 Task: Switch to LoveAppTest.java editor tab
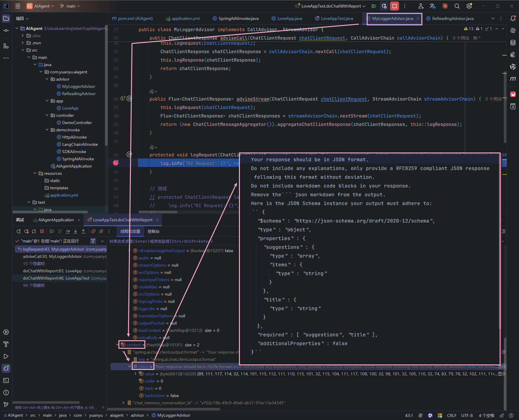(x=337, y=18)
